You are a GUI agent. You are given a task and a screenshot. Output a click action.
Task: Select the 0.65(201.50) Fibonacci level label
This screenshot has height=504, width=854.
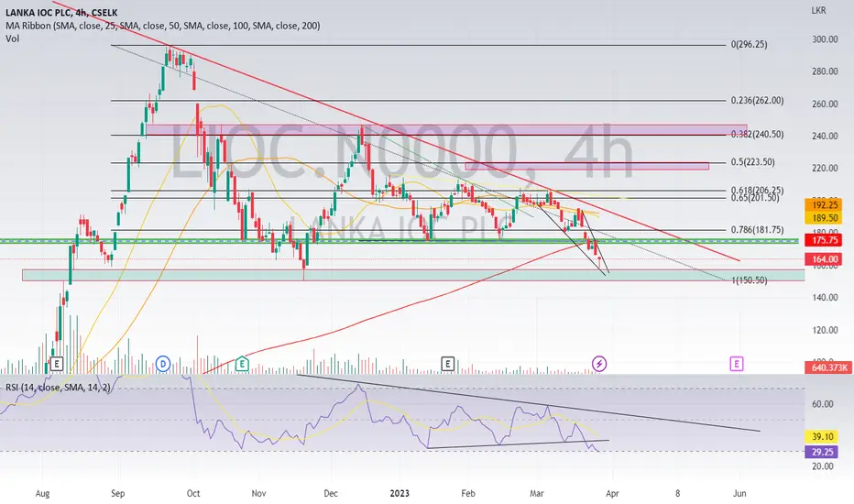pyautogui.click(x=755, y=198)
